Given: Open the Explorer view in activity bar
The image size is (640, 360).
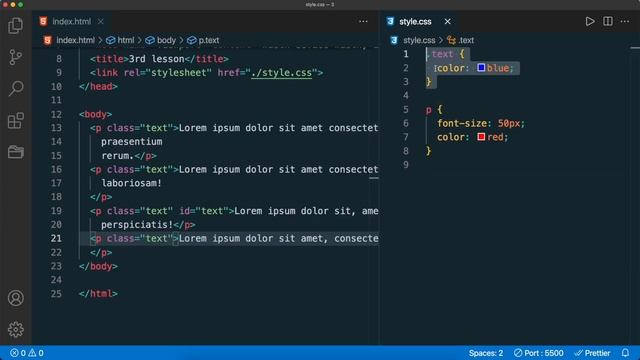Looking at the screenshot, I should coord(16,26).
